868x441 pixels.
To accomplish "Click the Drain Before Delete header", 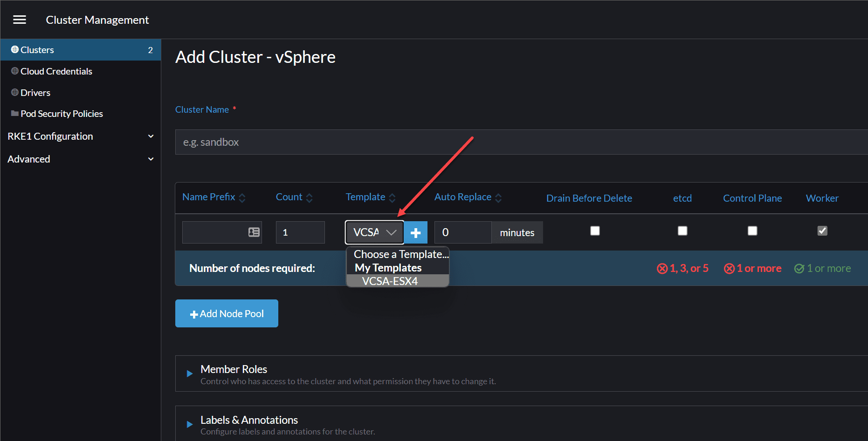I will pos(589,198).
